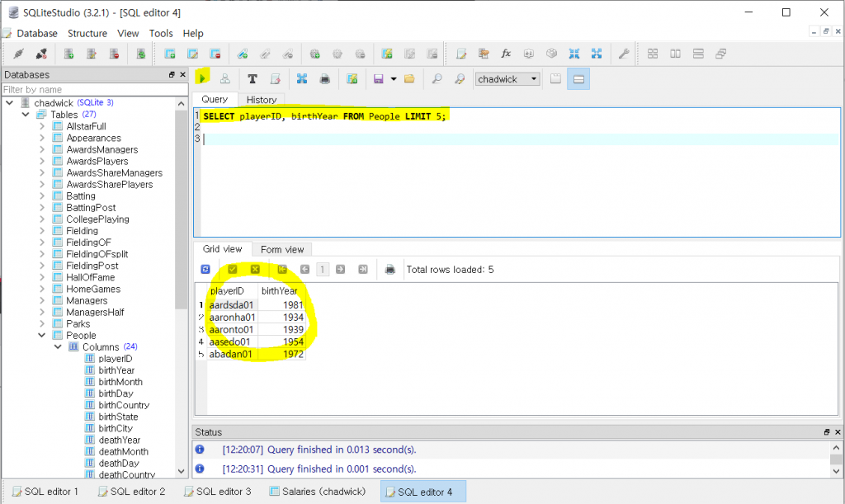
Task: Click the page number box in grid toolbar
Action: (x=323, y=269)
